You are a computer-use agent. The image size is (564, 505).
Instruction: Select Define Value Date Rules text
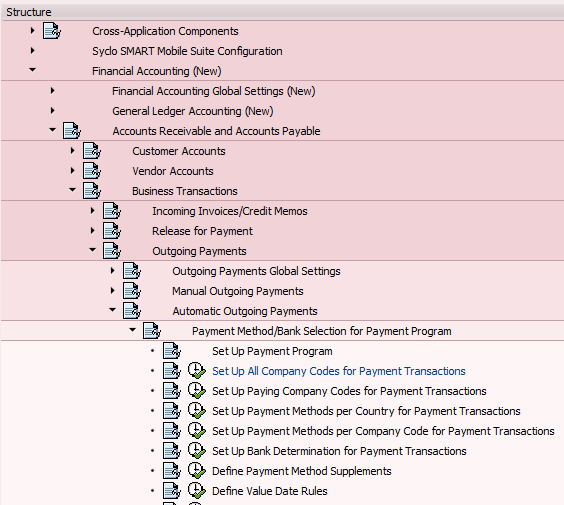(269, 491)
